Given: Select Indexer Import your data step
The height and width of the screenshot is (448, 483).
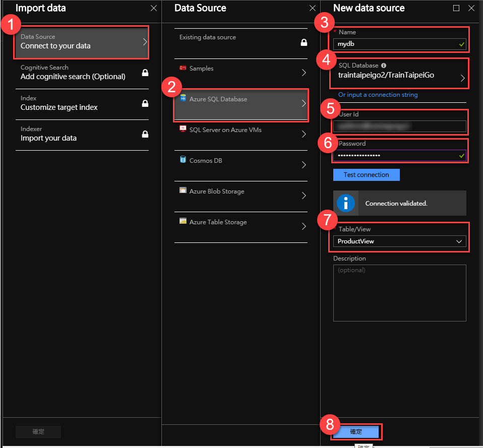Looking at the screenshot, I should pyautogui.click(x=82, y=135).
